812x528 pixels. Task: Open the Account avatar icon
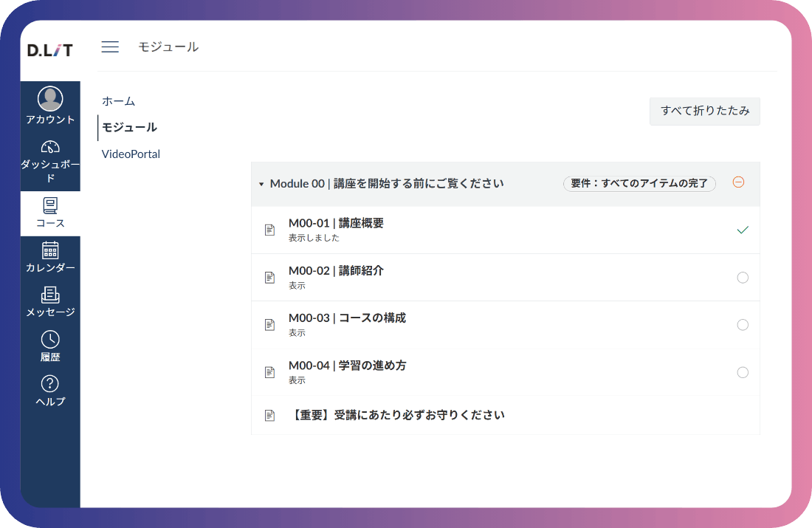tap(50, 99)
